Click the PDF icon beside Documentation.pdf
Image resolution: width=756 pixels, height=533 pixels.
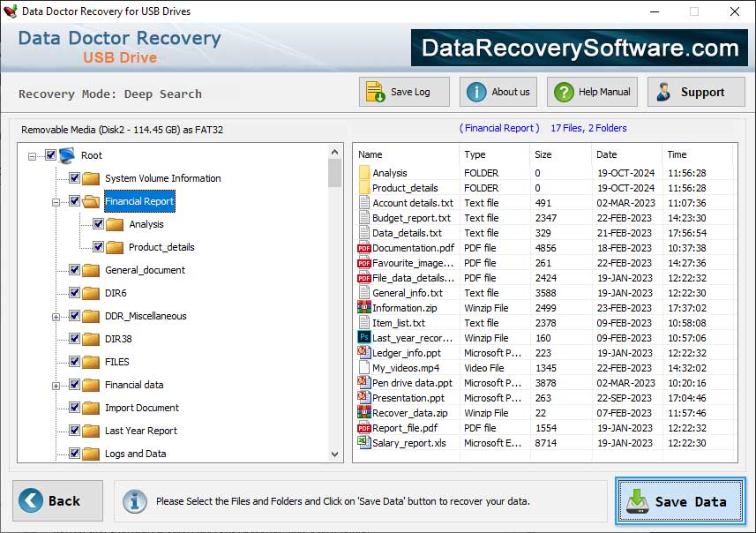pyautogui.click(x=365, y=248)
